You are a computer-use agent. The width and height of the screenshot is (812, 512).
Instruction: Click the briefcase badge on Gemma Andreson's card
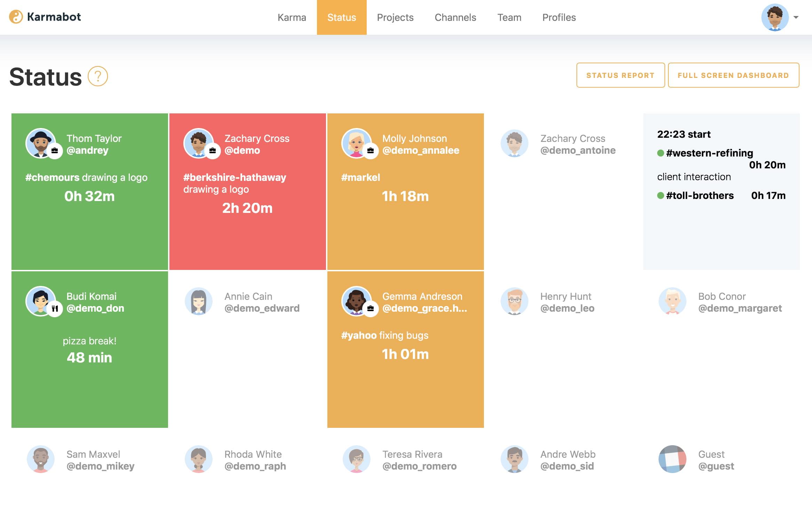pyautogui.click(x=371, y=309)
